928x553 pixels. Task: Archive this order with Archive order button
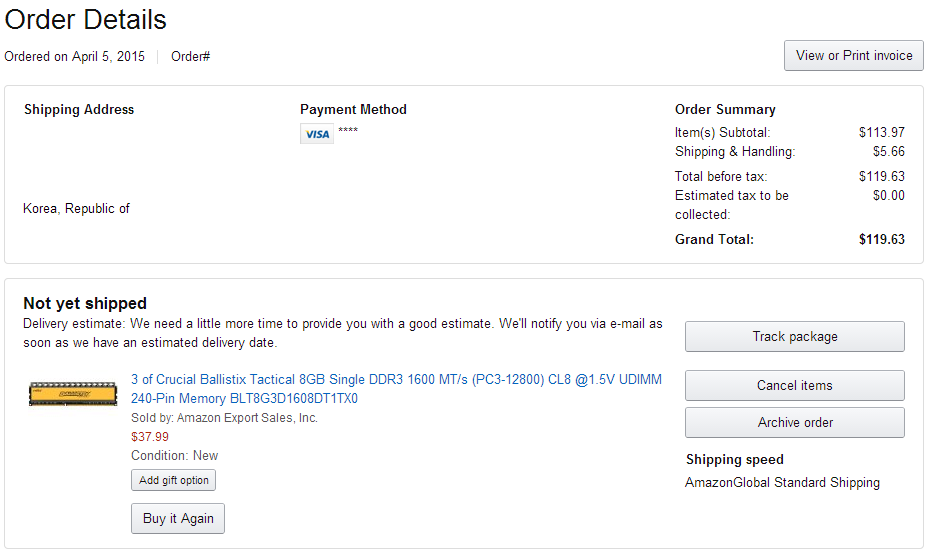(794, 422)
